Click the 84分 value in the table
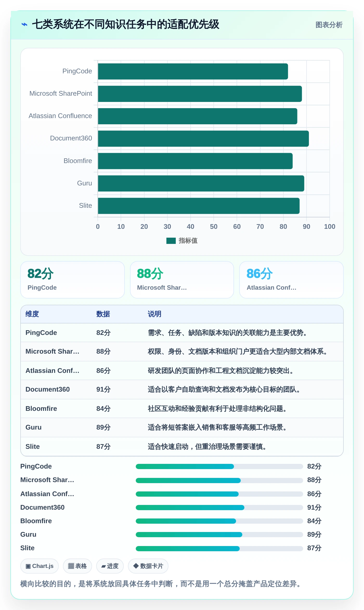 (x=103, y=409)
